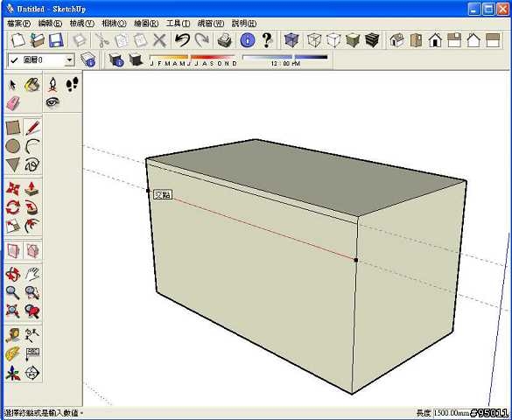Click the Pencil line tool
The width and height of the screenshot is (512, 420).
point(32,128)
